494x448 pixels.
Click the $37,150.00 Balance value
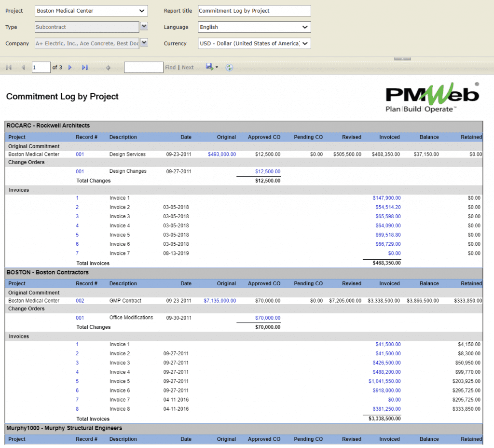tap(426, 154)
